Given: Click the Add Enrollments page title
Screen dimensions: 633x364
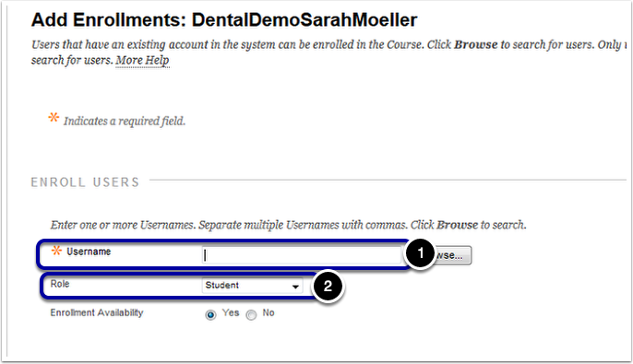Looking at the screenshot, I should coord(224,19).
